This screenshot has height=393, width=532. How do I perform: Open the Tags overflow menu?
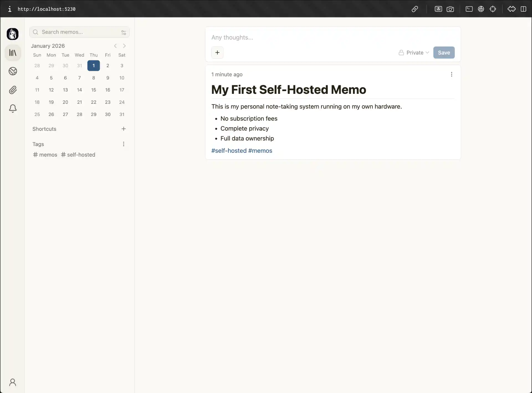pyautogui.click(x=124, y=144)
